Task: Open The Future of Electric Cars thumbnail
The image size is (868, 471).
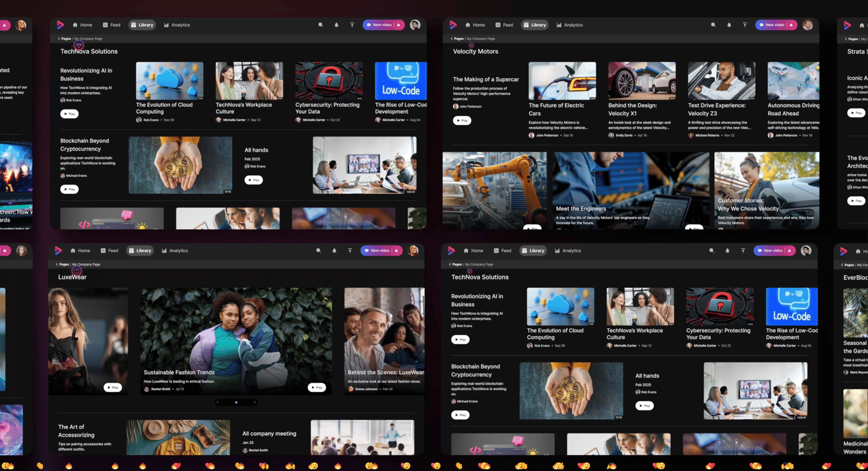Action: 562,81
